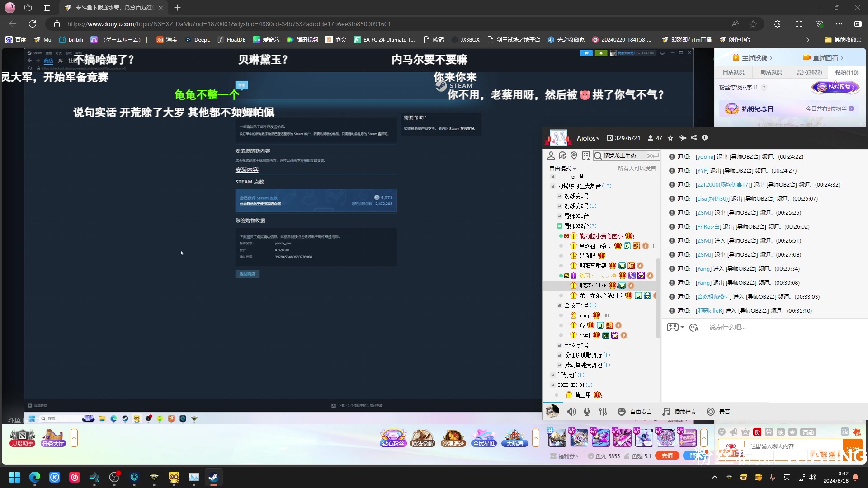
Task: Open the 钻粉纪念日 banner
Action: pyautogui.click(x=790, y=109)
